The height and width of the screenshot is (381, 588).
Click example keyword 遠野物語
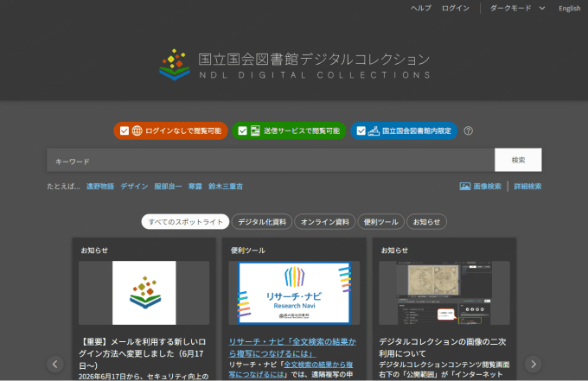pyautogui.click(x=100, y=187)
